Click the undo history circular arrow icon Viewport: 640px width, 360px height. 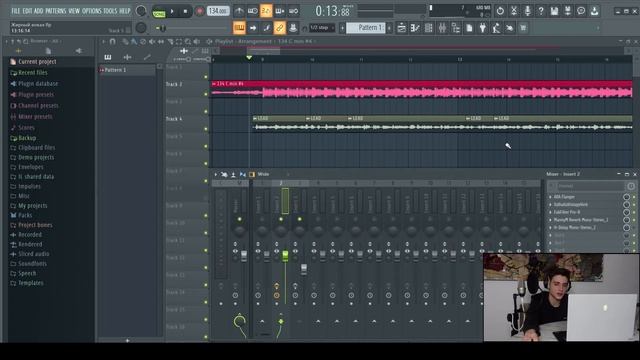pyautogui.click(x=500, y=11)
